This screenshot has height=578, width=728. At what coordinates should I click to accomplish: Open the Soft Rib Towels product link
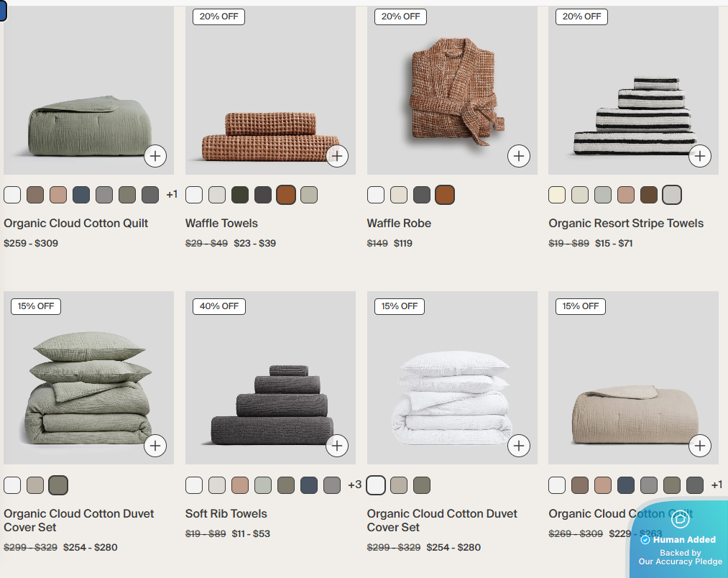226,513
